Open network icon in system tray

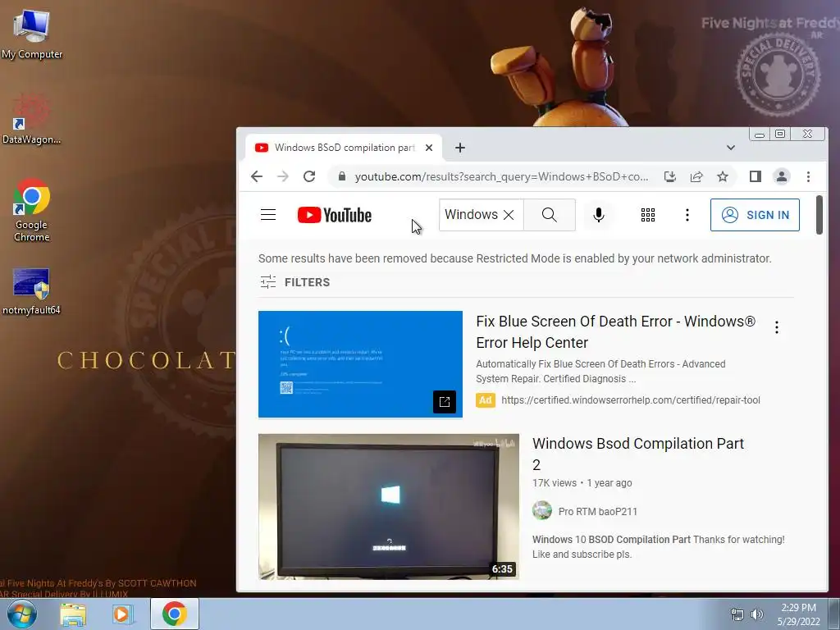(737, 614)
